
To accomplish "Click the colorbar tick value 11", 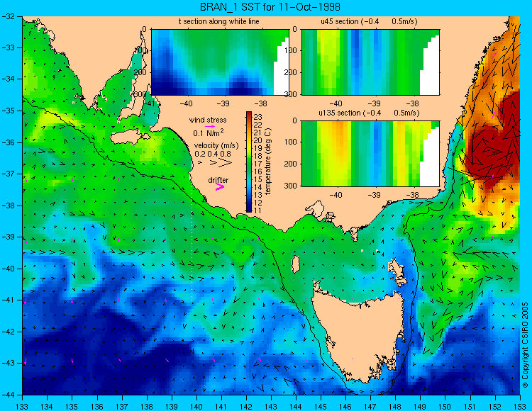I will click(x=258, y=210).
